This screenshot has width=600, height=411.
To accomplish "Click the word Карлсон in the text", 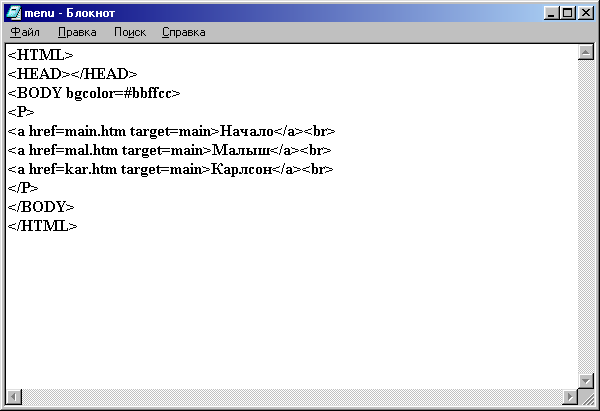I will [242, 169].
